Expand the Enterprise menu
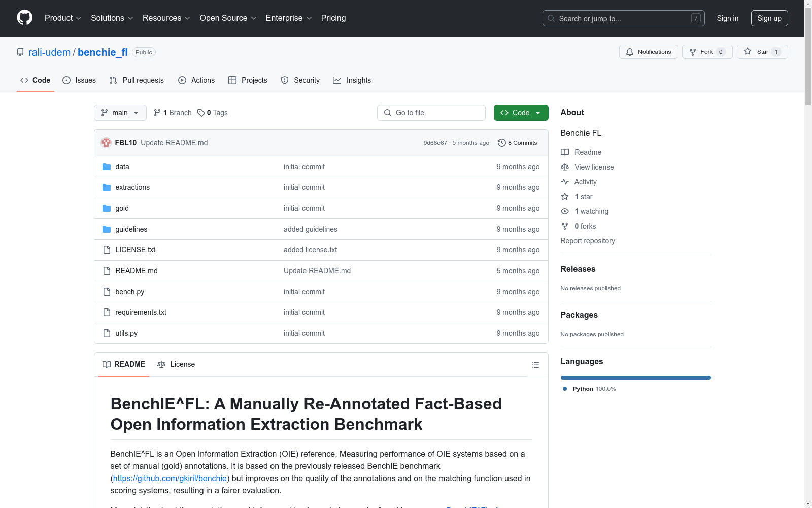The image size is (812, 508). (289, 18)
